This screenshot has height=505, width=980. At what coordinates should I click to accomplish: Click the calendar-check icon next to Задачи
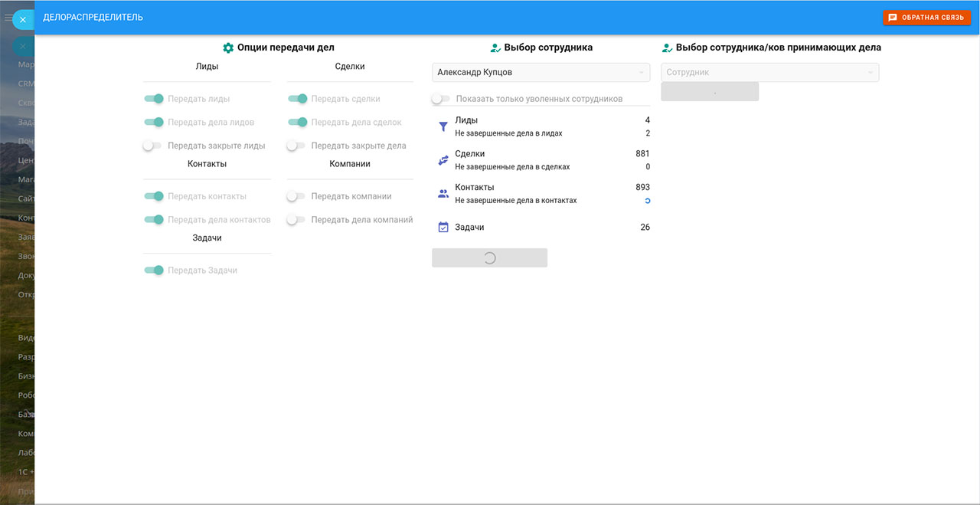coord(443,228)
